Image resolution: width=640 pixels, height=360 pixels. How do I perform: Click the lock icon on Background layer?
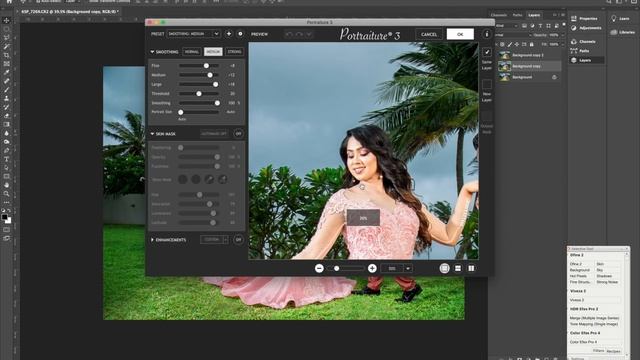pos(554,77)
